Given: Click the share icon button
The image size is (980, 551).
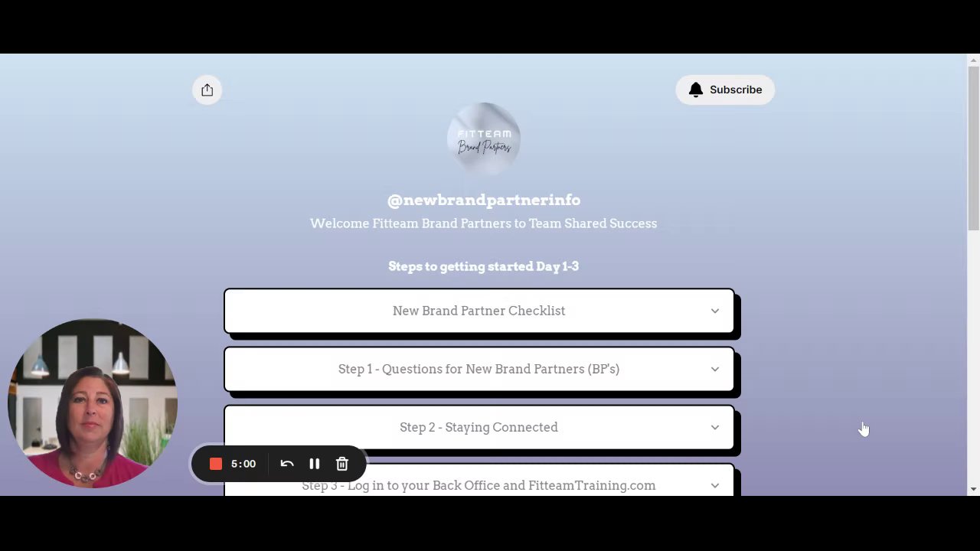Looking at the screenshot, I should pyautogui.click(x=207, y=90).
